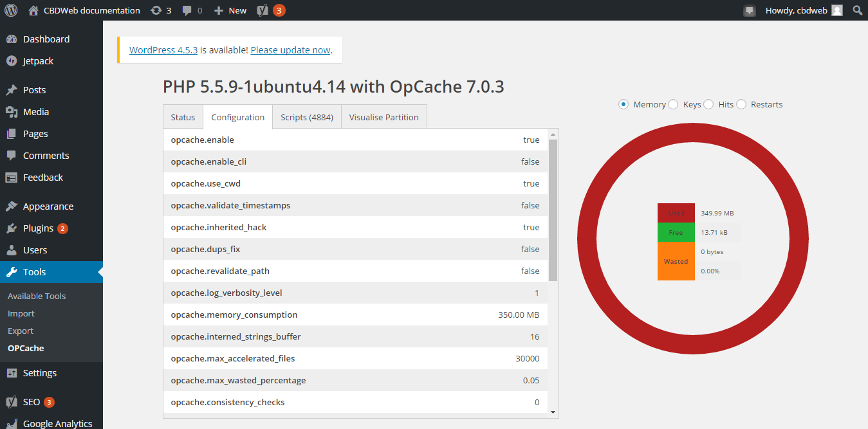Viewport: 868px width, 429px height.
Task: Click the opcache.enable row label
Action: (203, 140)
